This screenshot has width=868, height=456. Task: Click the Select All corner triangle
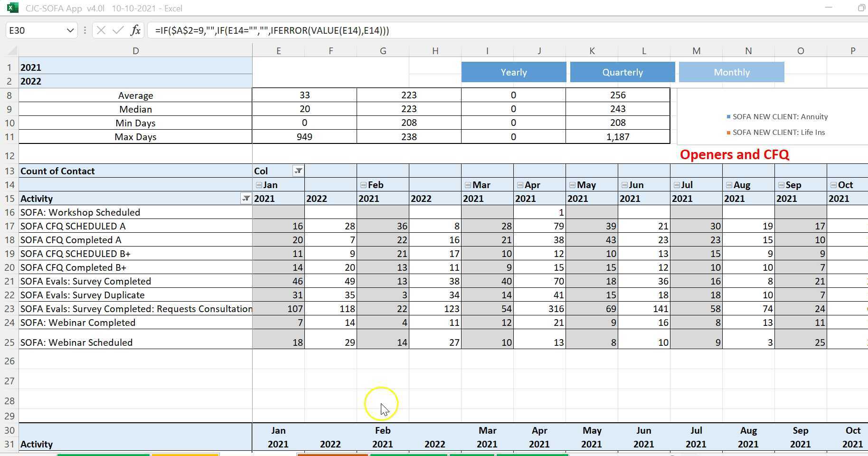12,51
